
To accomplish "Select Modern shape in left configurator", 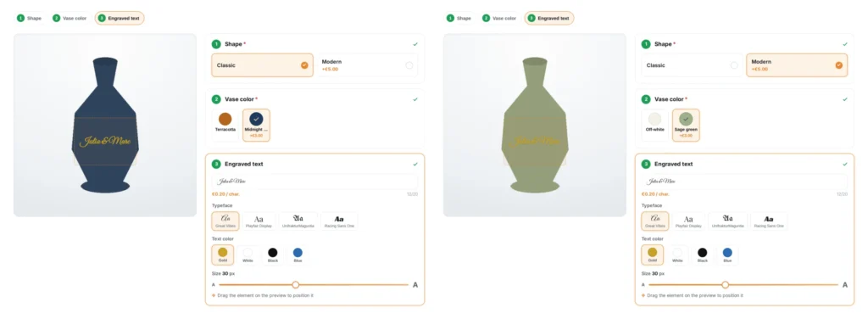I will coord(367,65).
